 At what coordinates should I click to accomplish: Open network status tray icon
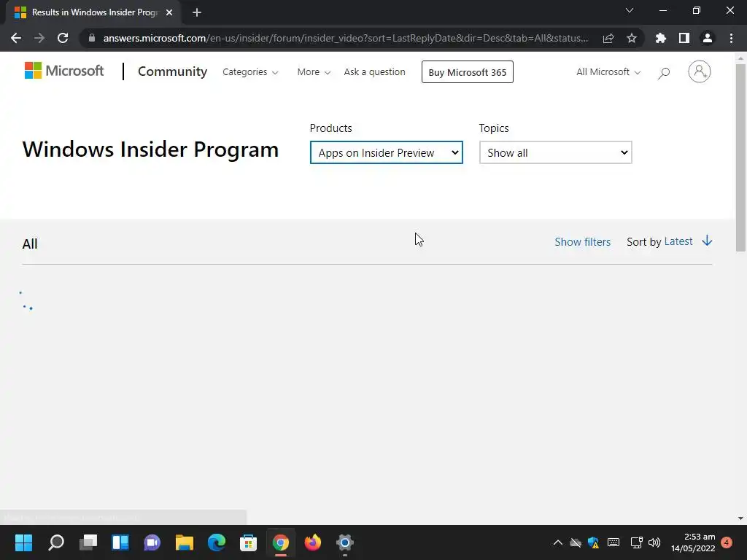(636, 542)
